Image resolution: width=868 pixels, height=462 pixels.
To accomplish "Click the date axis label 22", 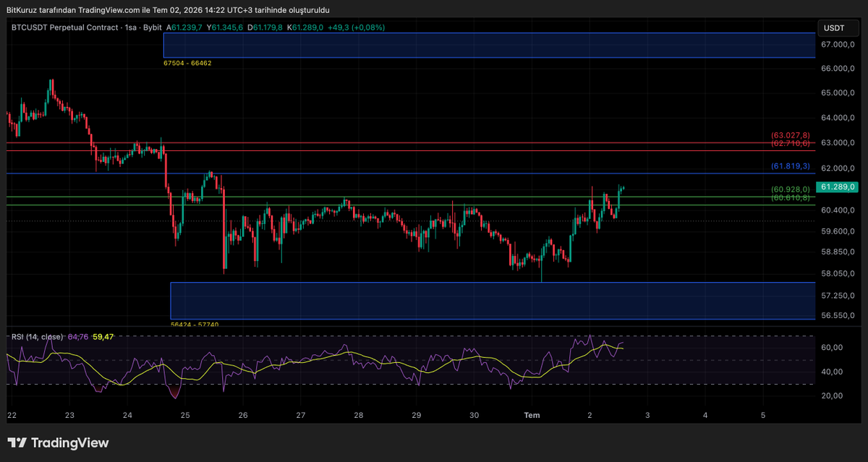I will [x=12, y=415].
